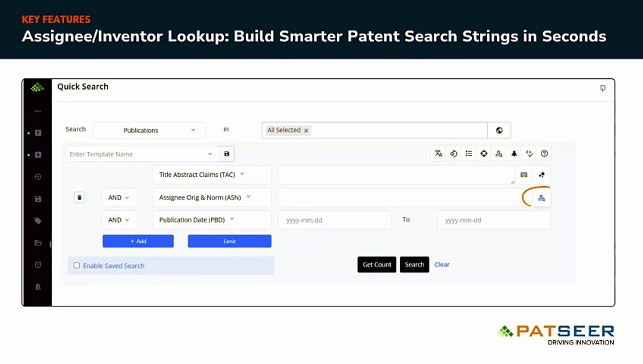Open the three-dots sidebar menu
This screenshot has width=643, height=364.
(37, 111)
